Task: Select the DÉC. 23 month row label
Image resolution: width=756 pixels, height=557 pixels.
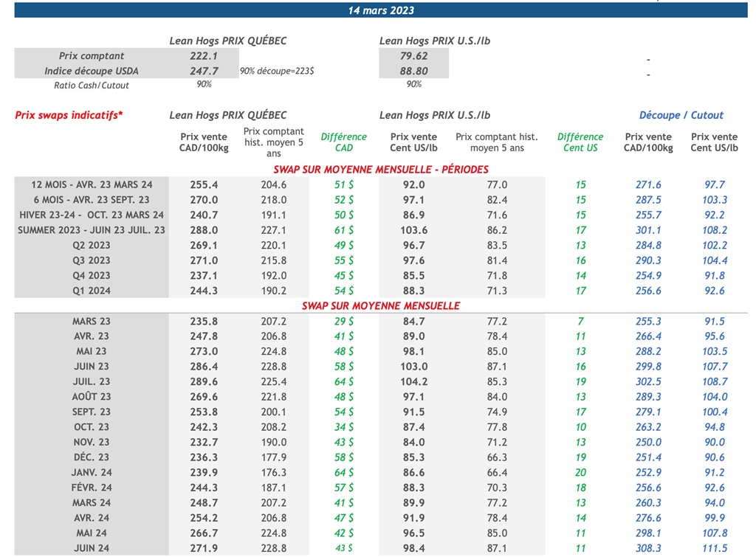Action: coord(91,457)
